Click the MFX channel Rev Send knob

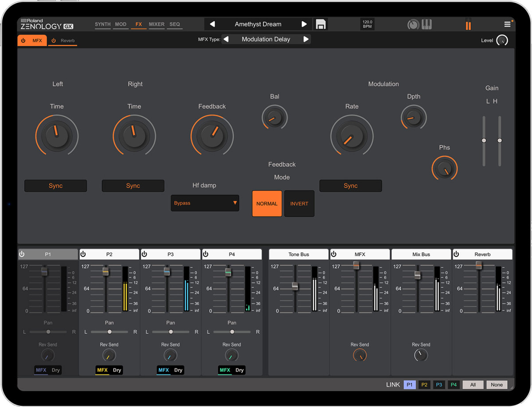point(360,355)
